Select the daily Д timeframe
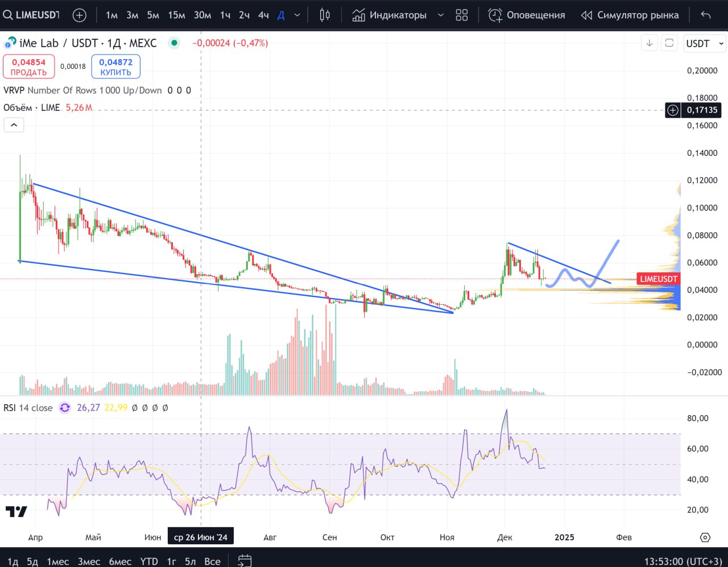This screenshot has height=567, width=728. coord(281,15)
